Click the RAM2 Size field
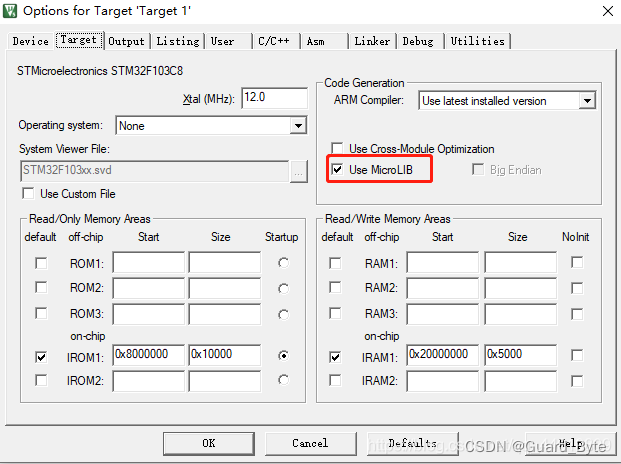 [520, 288]
